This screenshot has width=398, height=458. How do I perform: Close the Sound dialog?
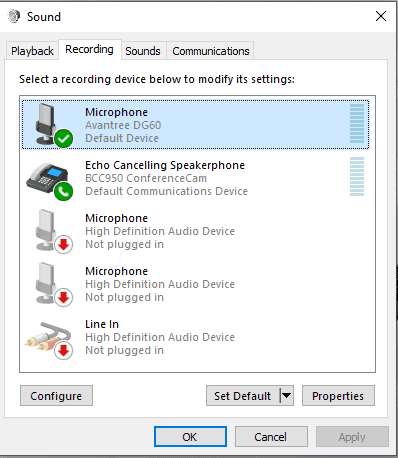point(381,16)
